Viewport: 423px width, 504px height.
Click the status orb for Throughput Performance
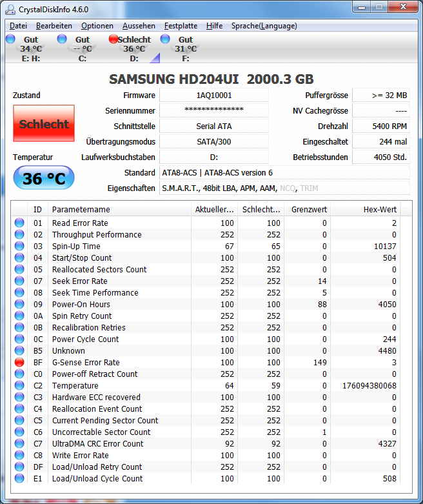click(x=19, y=234)
